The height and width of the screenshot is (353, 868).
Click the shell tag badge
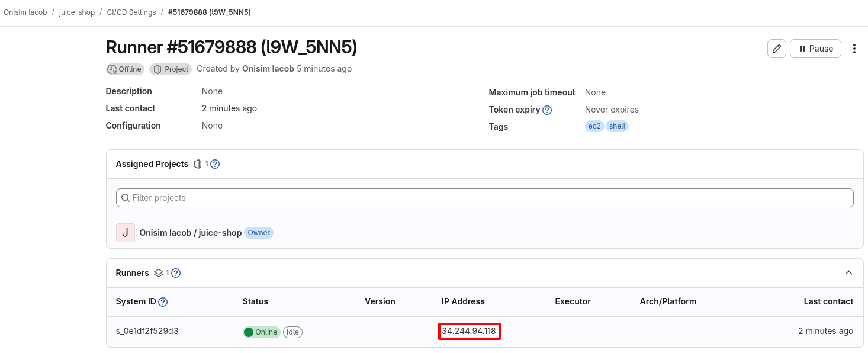pos(617,126)
